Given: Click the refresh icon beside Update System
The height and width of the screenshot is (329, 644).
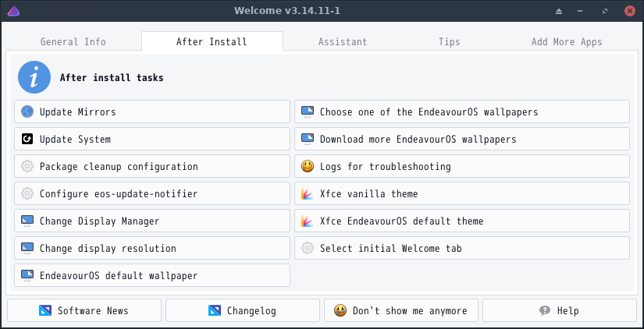Looking at the screenshot, I should [x=27, y=139].
